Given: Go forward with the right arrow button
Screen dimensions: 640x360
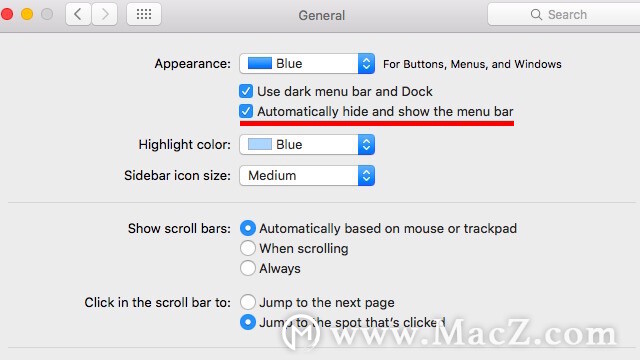Looking at the screenshot, I should pos(104,14).
